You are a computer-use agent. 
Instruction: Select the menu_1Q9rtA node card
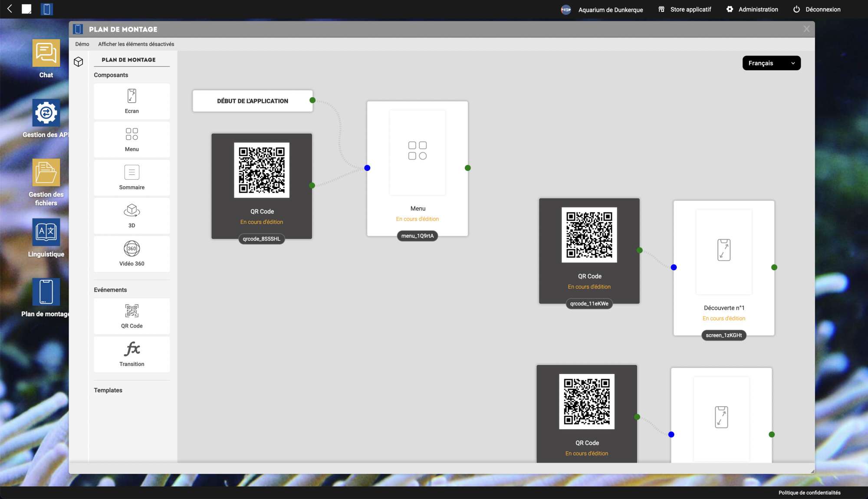(x=417, y=169)
